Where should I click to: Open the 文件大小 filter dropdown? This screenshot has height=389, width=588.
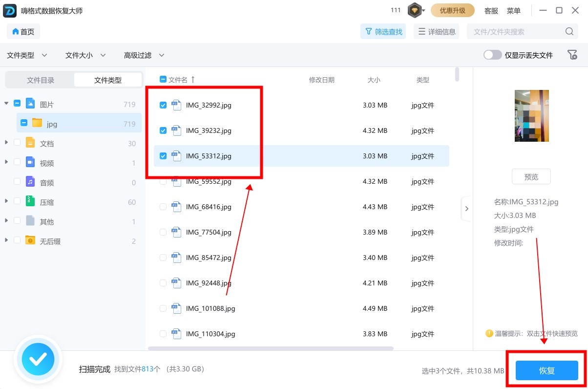pos(85,55)
